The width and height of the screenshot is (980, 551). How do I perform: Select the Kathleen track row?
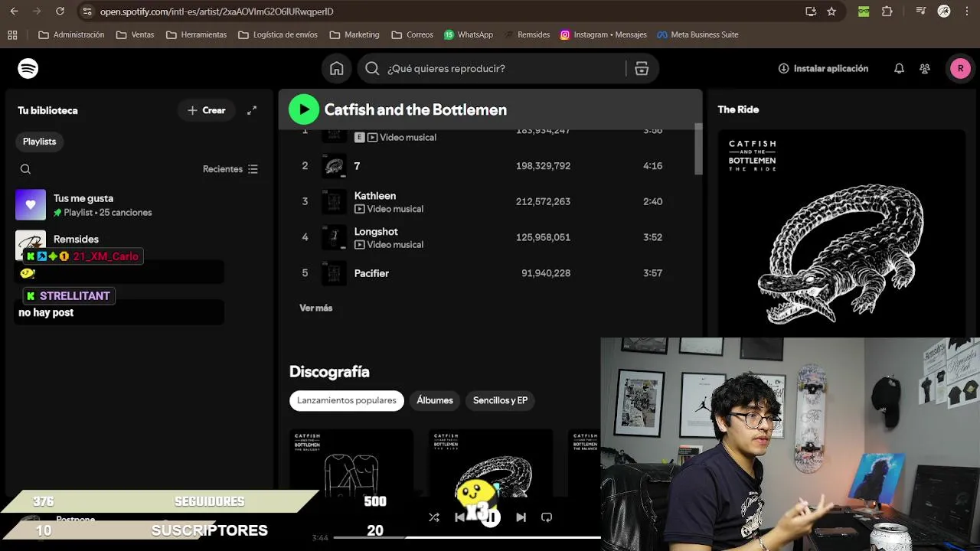point(490,201)
